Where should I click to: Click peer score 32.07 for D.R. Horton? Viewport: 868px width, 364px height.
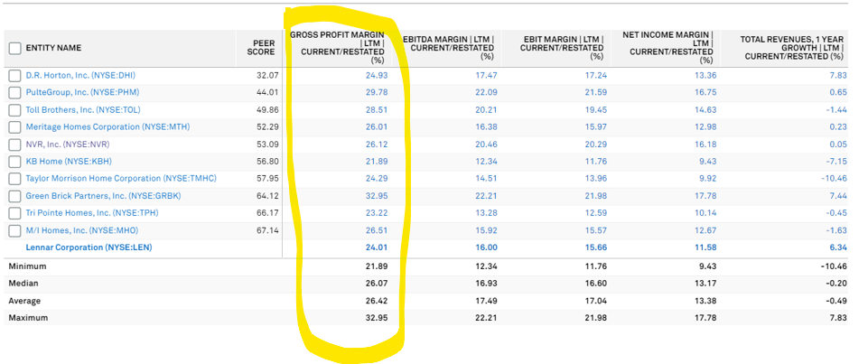[267, 75]
